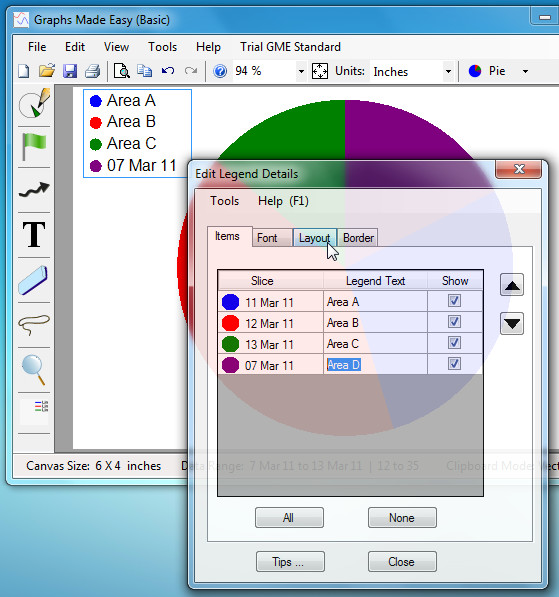This screenshot has height=597, width=559.
Task: Click the Pie chart type icon
Action: point(475,71)
